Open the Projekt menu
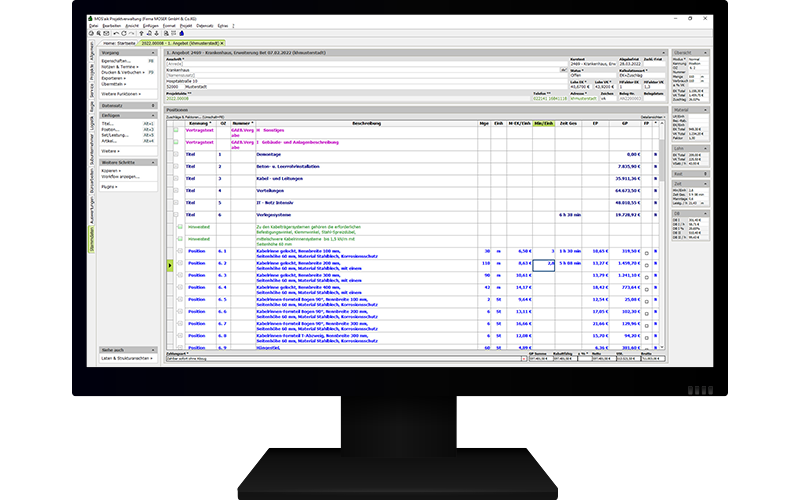The width and height of the screenshot is (800, 500). click(x=186, y=26)
